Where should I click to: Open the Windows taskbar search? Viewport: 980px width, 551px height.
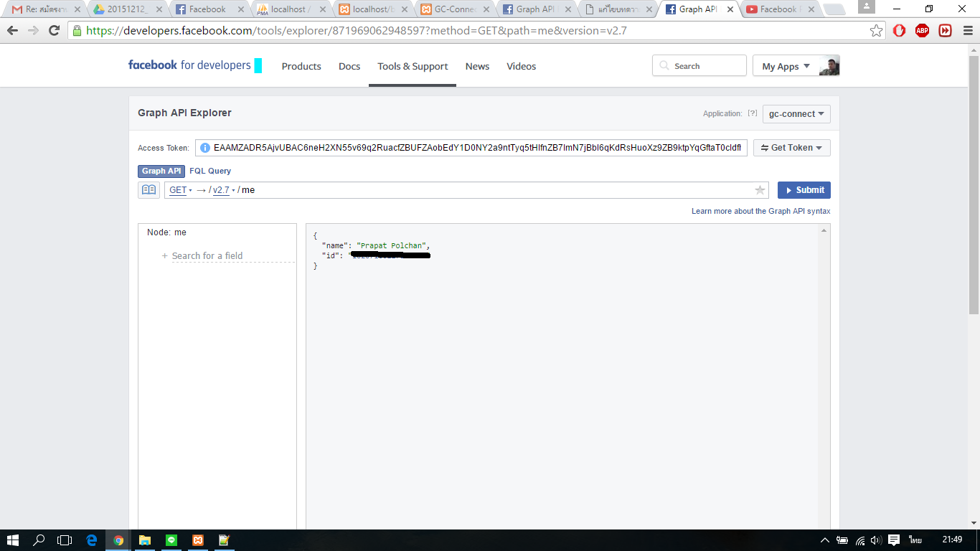39,540
